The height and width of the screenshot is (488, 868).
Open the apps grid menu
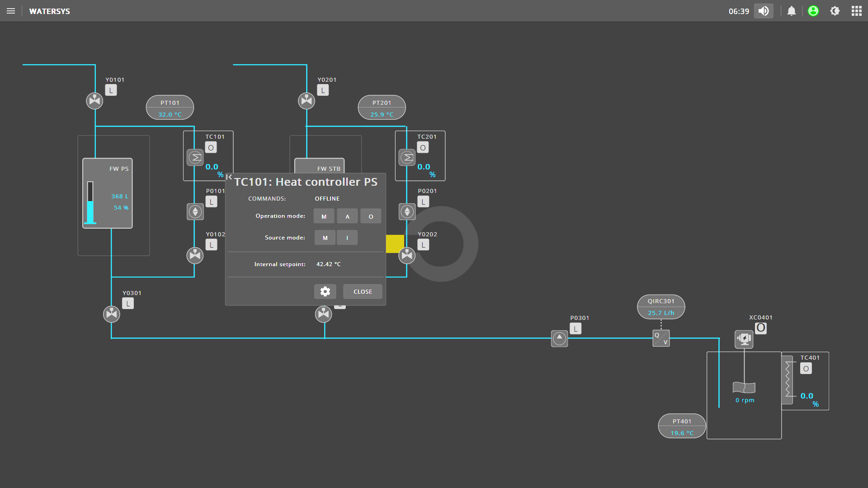[856, 11]
